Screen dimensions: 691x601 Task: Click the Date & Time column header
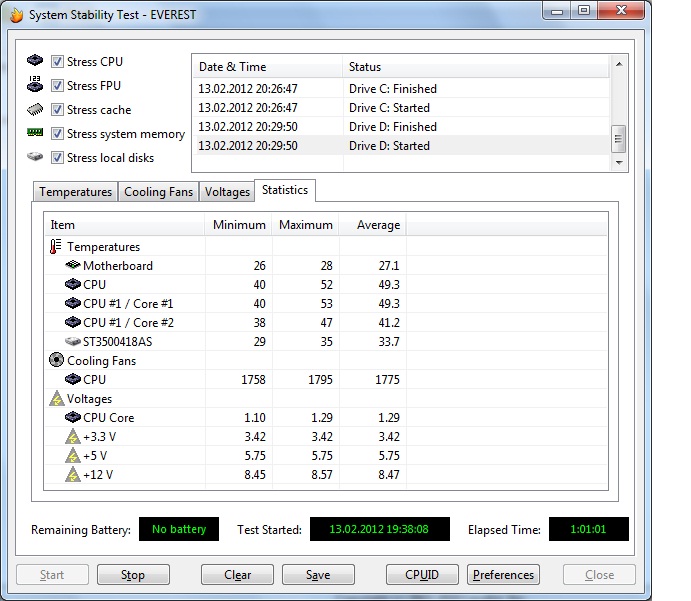[233, 67]
